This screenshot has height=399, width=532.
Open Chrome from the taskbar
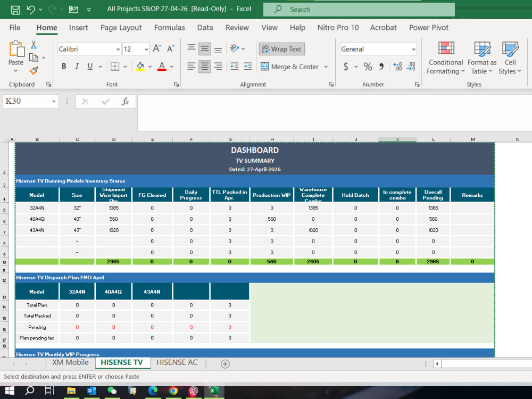pos(173,391)
